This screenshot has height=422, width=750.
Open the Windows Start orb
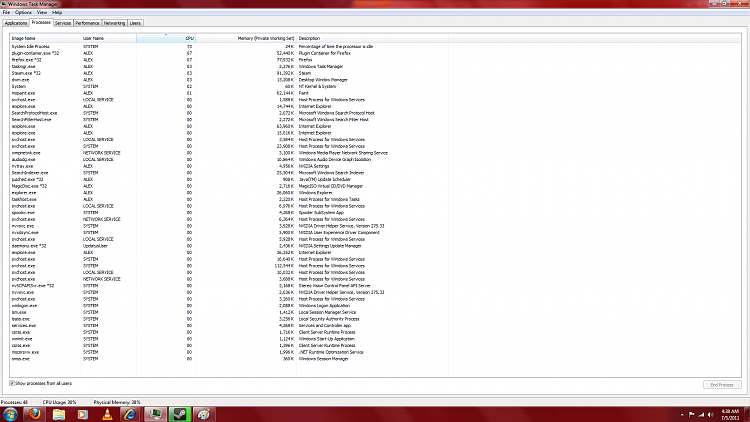tap(11, 414)
